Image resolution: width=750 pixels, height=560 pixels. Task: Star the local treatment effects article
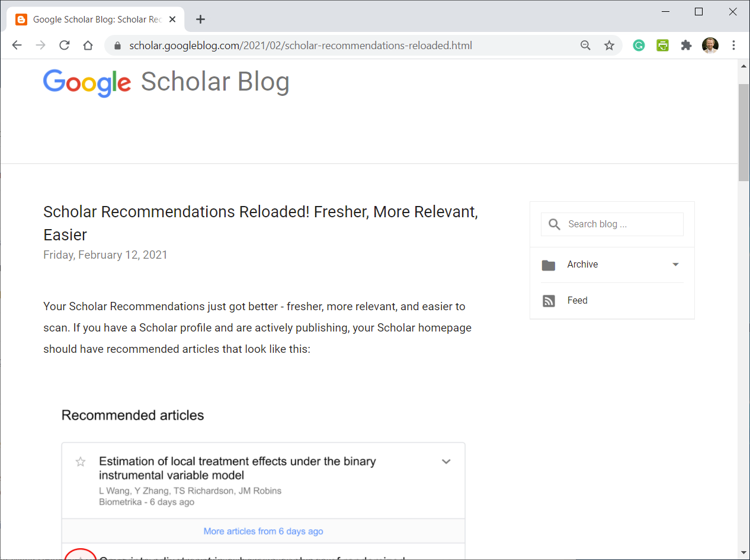point(81,462)
